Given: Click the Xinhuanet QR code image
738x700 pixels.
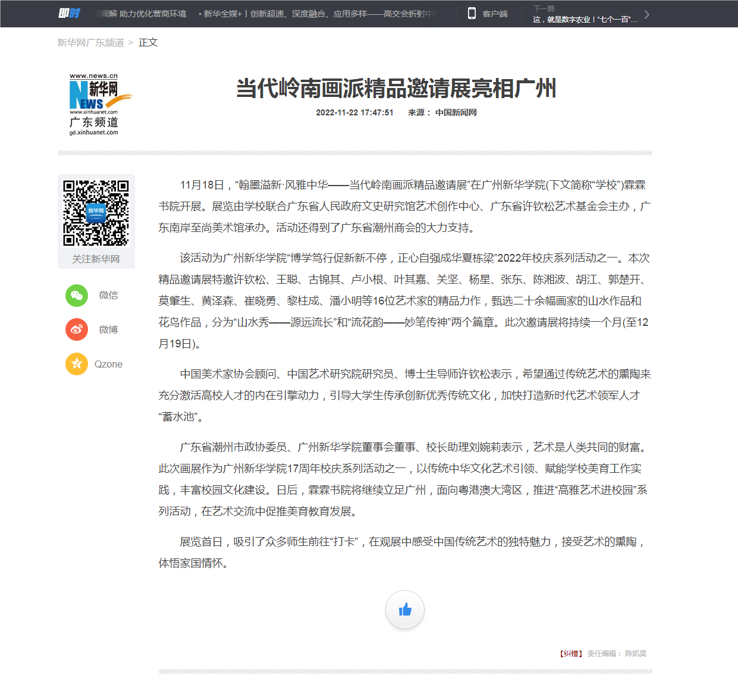Looking at the screenshot, I should coord(96,213).
